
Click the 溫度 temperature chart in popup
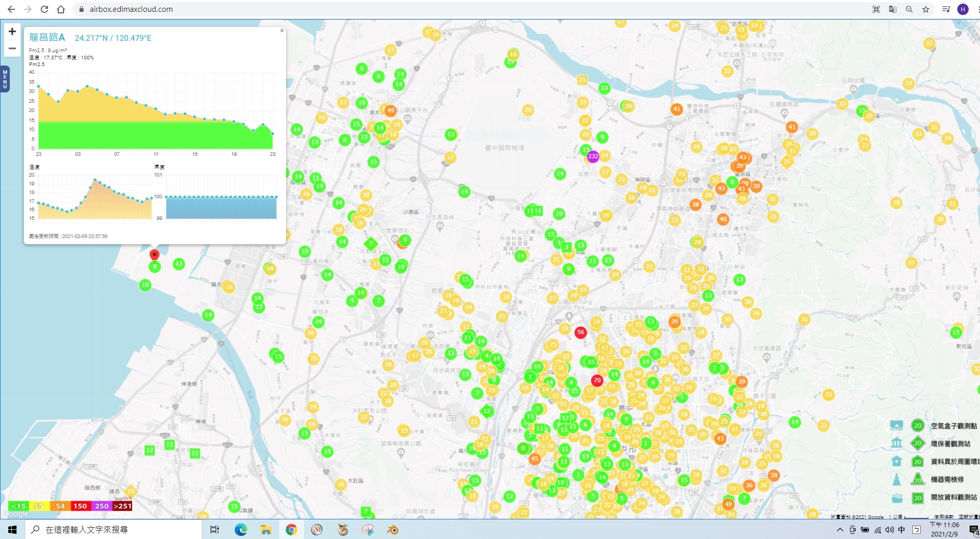point(95,197)
